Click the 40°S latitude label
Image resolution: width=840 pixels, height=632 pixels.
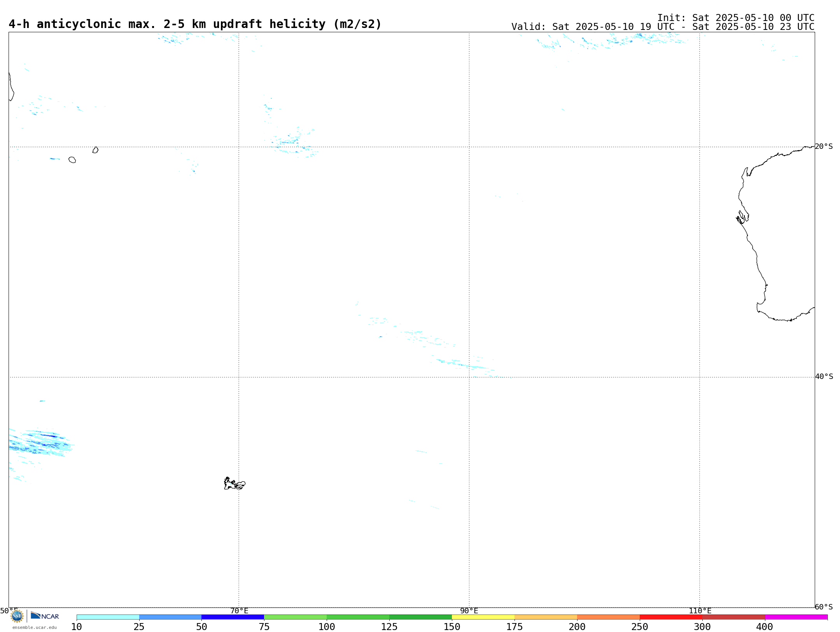coord(824,377)
